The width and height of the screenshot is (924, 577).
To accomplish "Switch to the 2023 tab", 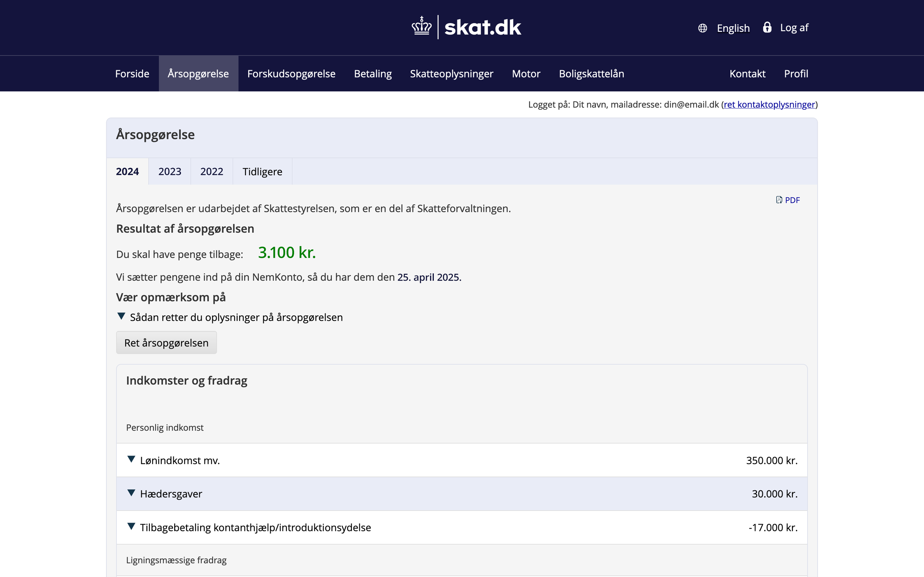I will pos(170,172).
